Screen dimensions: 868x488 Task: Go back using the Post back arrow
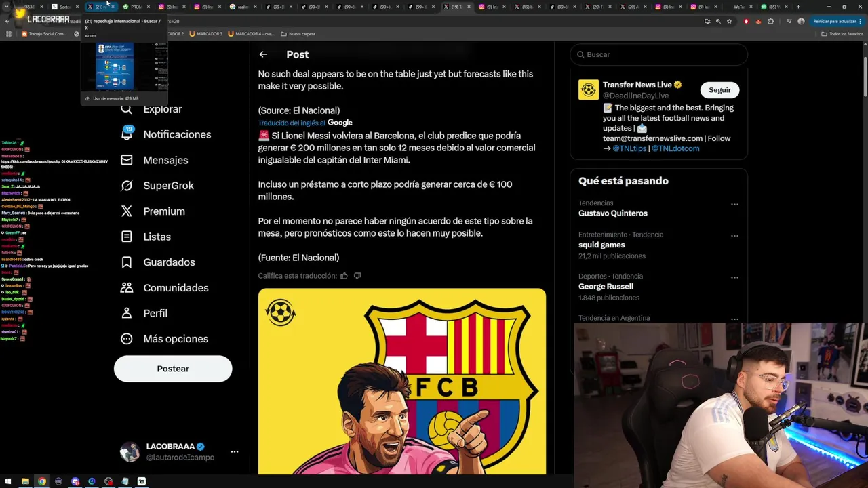click(263, 54)
